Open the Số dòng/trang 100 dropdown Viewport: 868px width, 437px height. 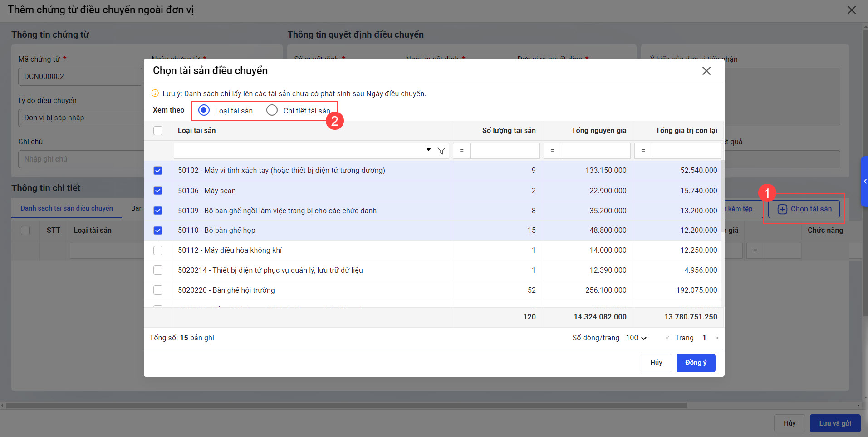pyautogui.click(x=636, y=338)
